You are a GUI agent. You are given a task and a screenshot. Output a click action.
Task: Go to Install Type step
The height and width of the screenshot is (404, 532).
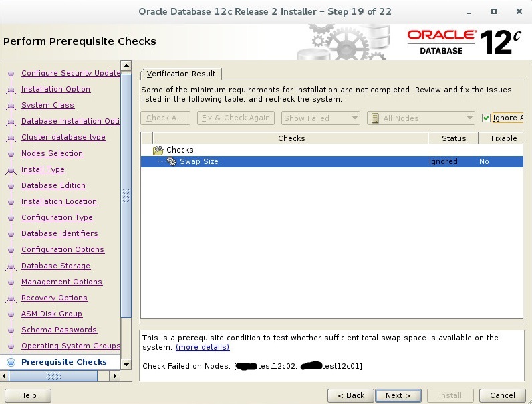[43, 169]
